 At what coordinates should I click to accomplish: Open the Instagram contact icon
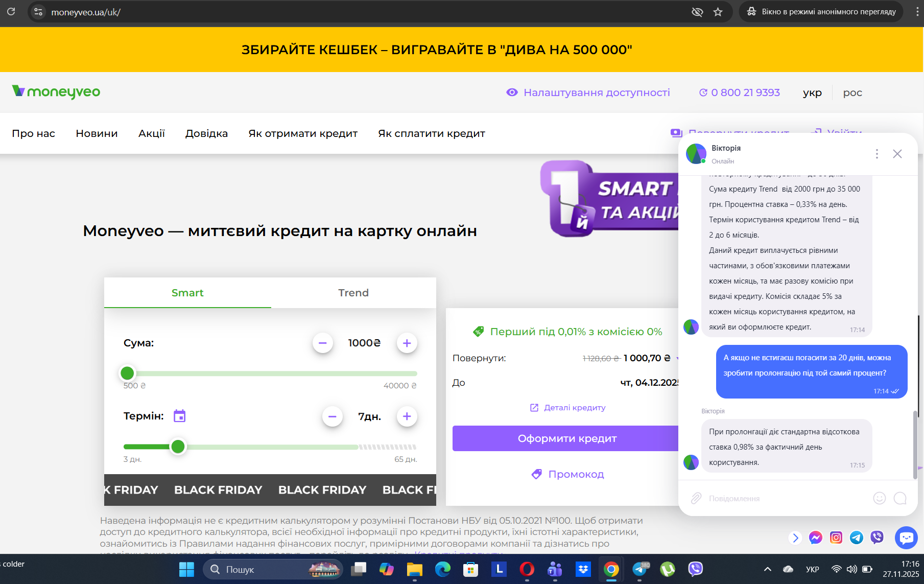click(836, 538)
